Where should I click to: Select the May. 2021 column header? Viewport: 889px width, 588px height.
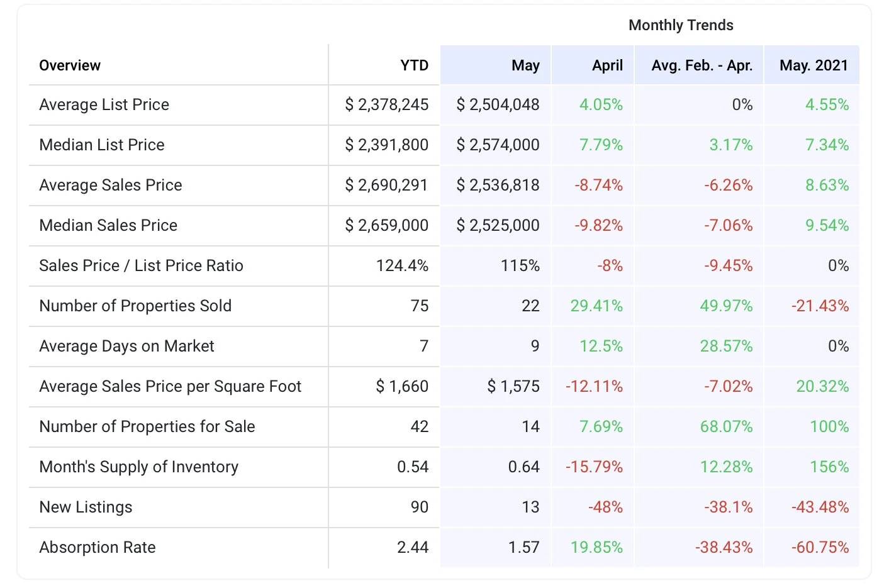coord(814,65)
